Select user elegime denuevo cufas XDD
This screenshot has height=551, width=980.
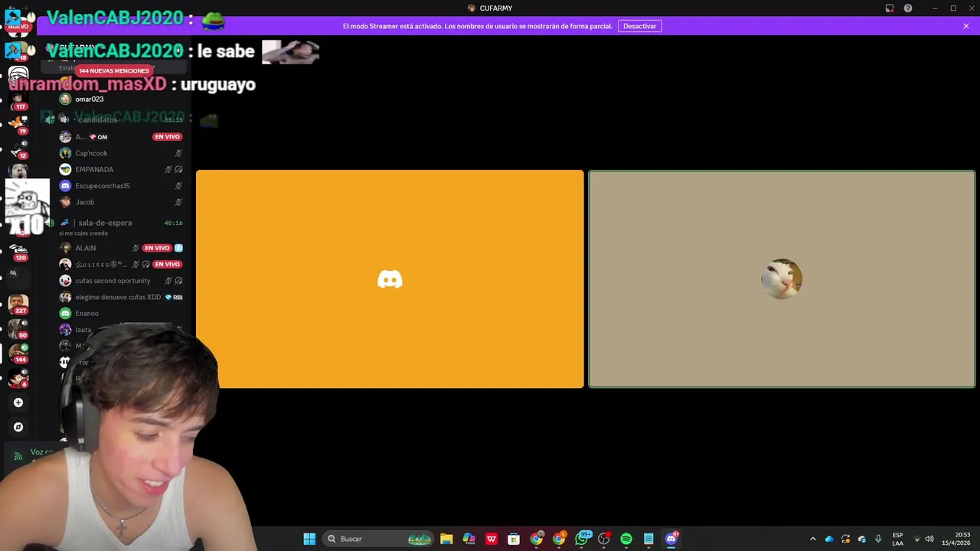coord(122,297)
